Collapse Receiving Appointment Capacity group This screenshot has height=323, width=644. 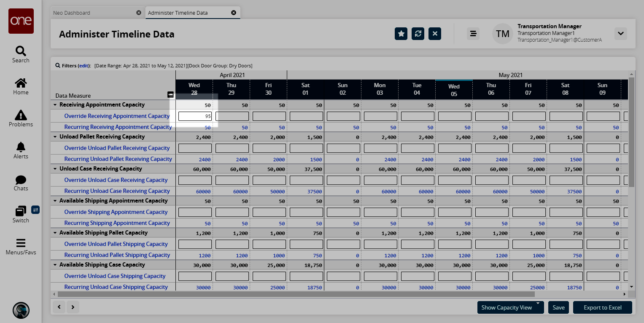(55, 105)
